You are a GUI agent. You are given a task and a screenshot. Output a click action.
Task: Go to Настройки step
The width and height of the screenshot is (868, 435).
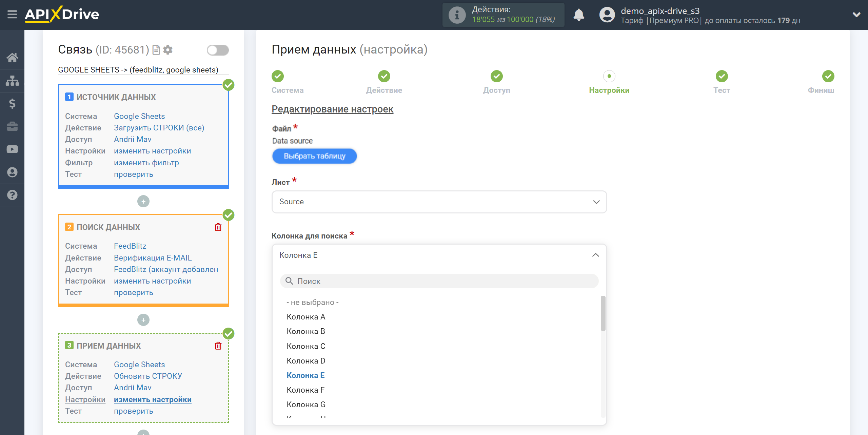click(x=609, y=76)
